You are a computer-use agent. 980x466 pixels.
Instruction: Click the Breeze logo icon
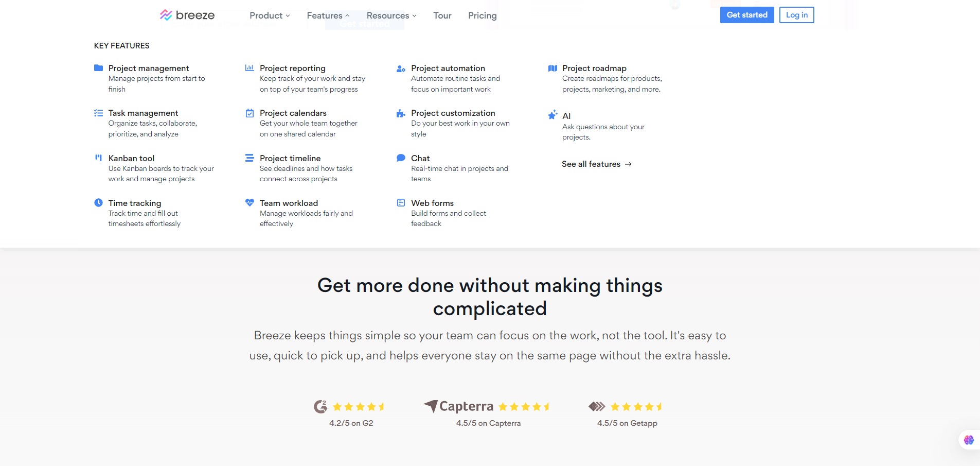166,15
